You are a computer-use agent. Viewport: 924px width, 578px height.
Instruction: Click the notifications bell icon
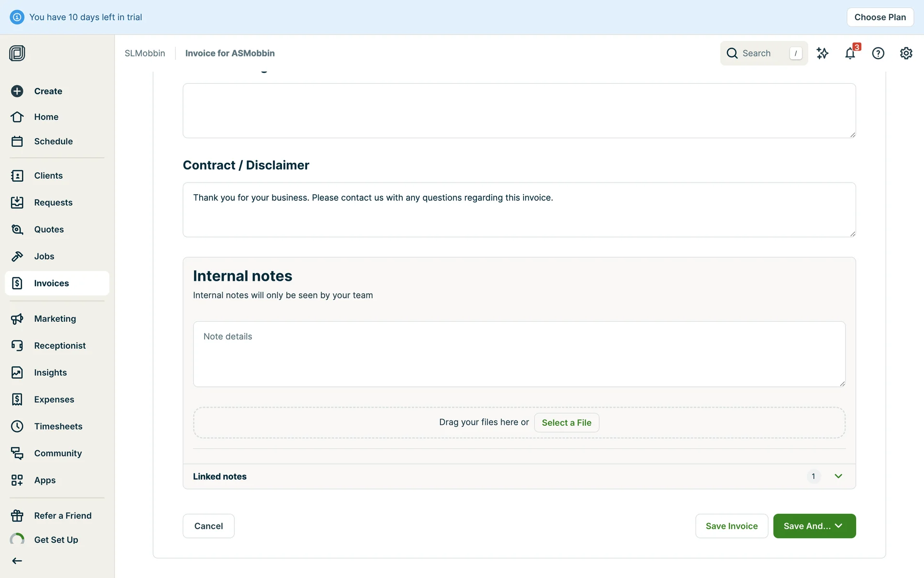coord(850,53)
